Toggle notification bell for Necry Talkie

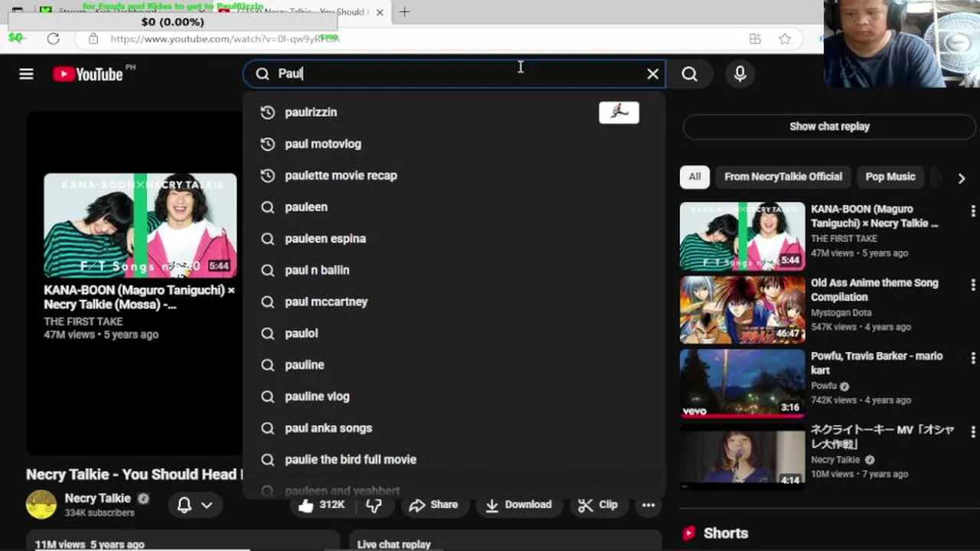pyautogui.click(x=185, y=505)
